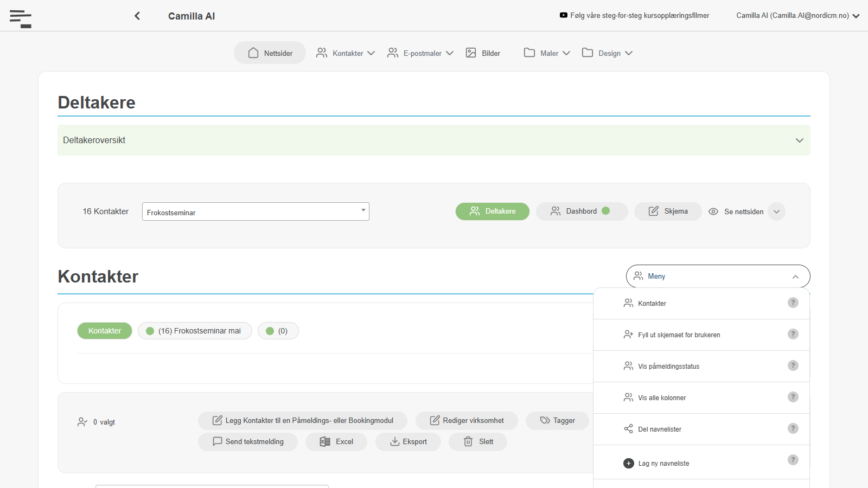
Task: Click the Deltakere page heading
Action: pos(97,102)
